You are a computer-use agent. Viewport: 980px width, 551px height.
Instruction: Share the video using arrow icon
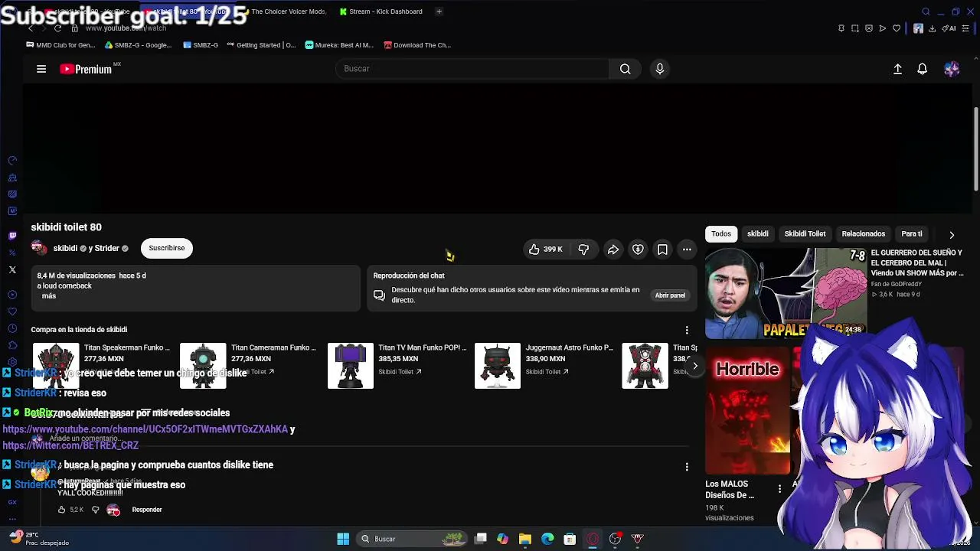613,249
